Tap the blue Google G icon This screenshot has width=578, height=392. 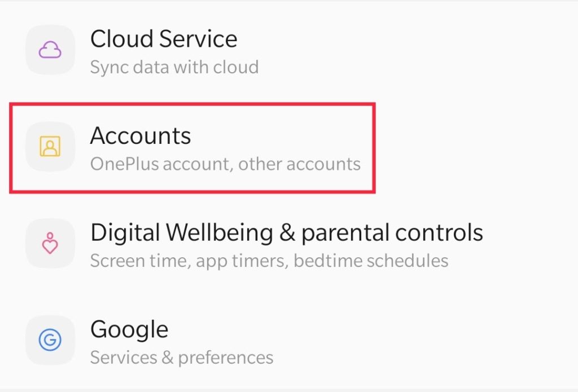50,340
